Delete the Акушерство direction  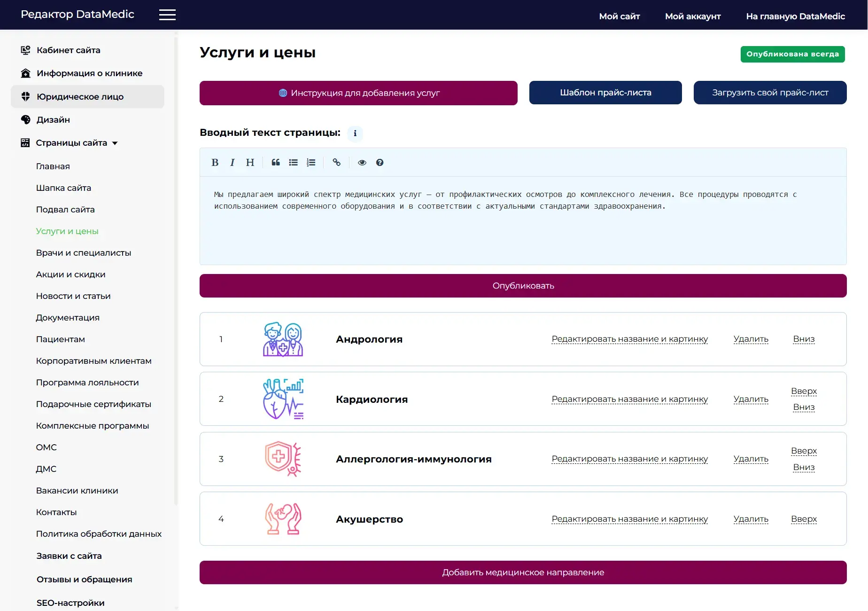[x=751, y=519]
